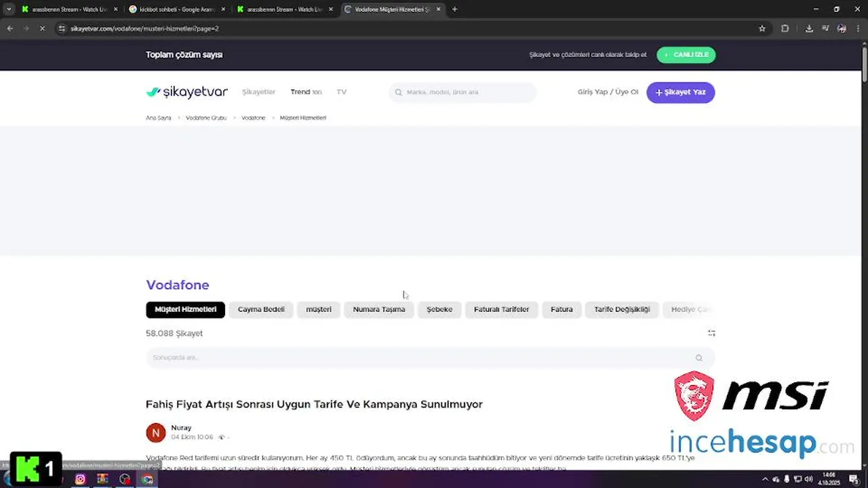Go back using the browser back arrow

[9, 28]
